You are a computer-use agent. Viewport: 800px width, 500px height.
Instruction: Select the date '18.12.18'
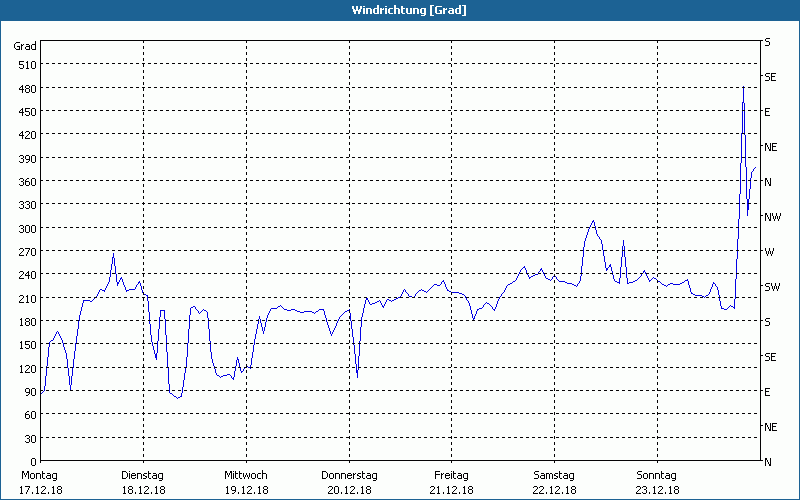143,490
